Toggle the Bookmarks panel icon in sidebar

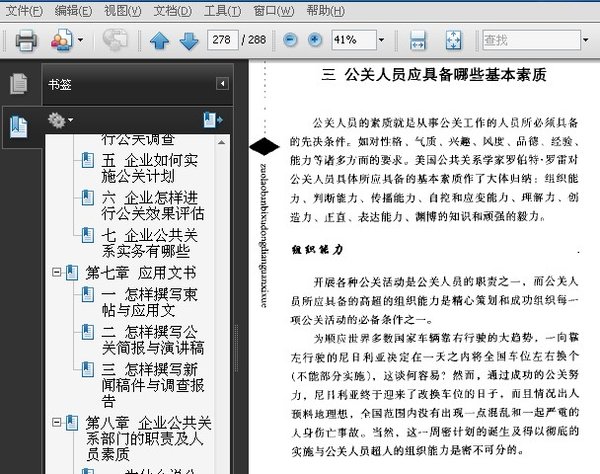19,127
